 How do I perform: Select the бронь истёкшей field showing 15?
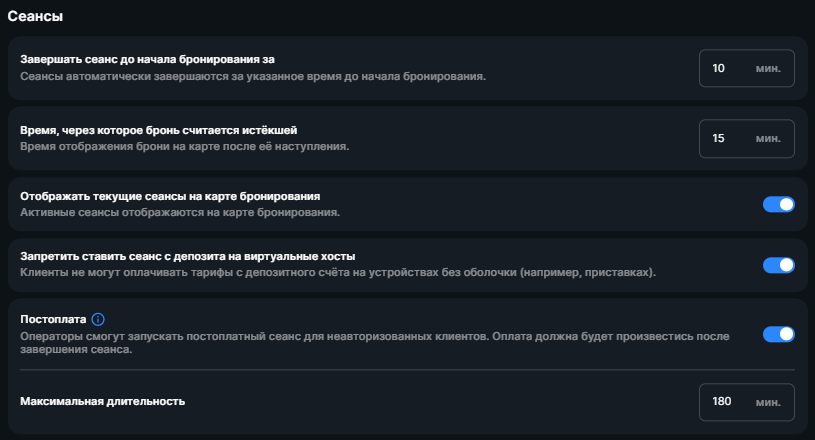(746, 138)
